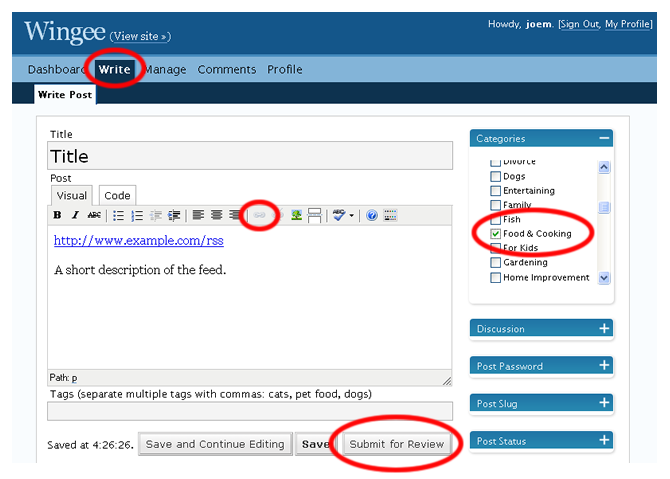This screenshot has width=670, height=479.
Task: Toggle bold formatting in the editor
Action: point(57,215)
